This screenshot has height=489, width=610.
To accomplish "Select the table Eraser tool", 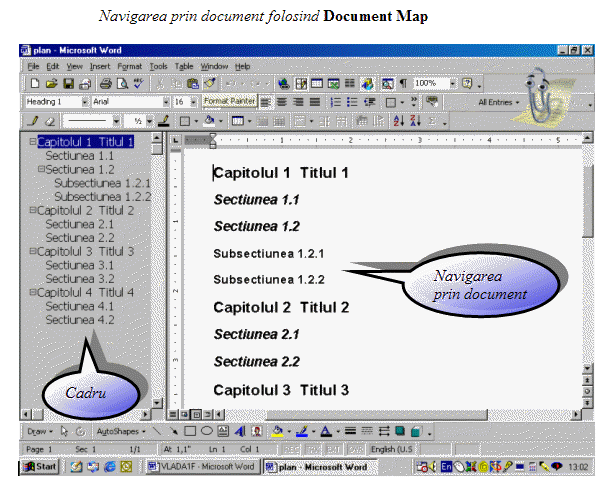I will tap(50, 121).
